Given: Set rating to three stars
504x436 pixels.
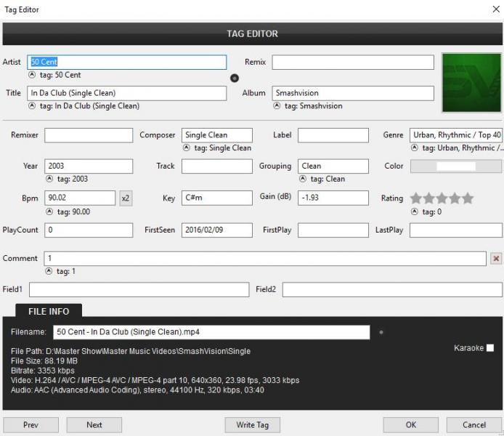Looking at the screenshot, I should (x=442, y=198).
